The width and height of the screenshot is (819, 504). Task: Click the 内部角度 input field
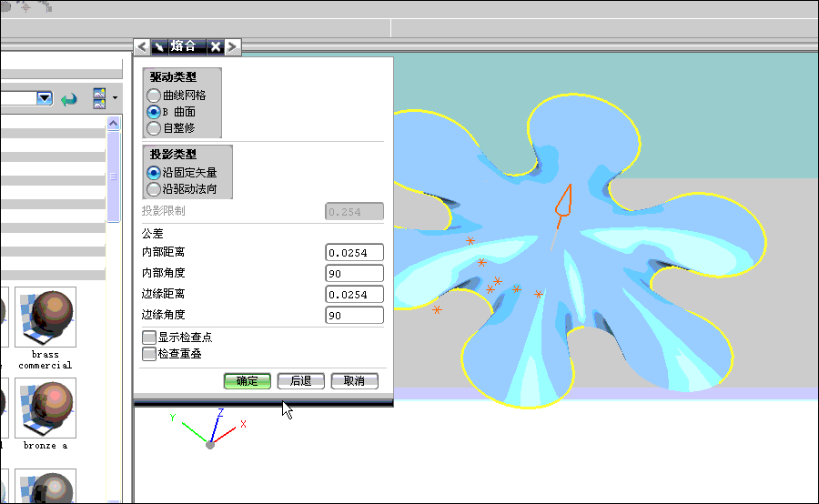[x=354, y=273]
